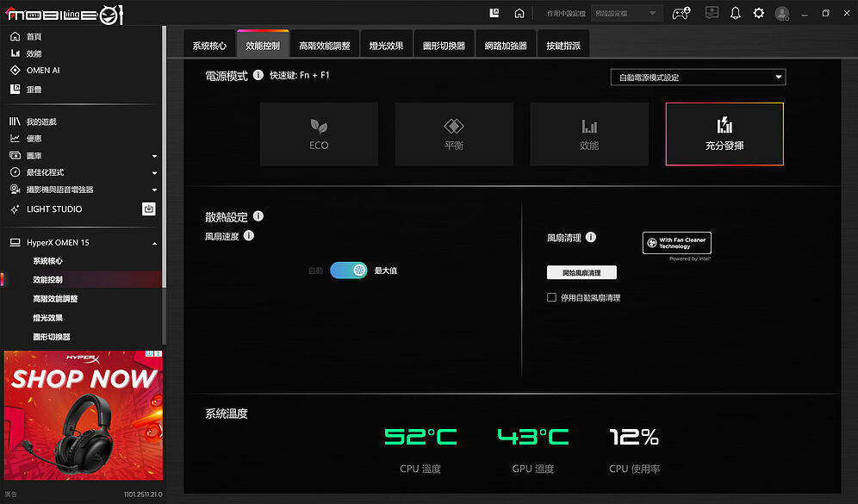Select the 平衡 balanced power mode

[x=454, y=134]
